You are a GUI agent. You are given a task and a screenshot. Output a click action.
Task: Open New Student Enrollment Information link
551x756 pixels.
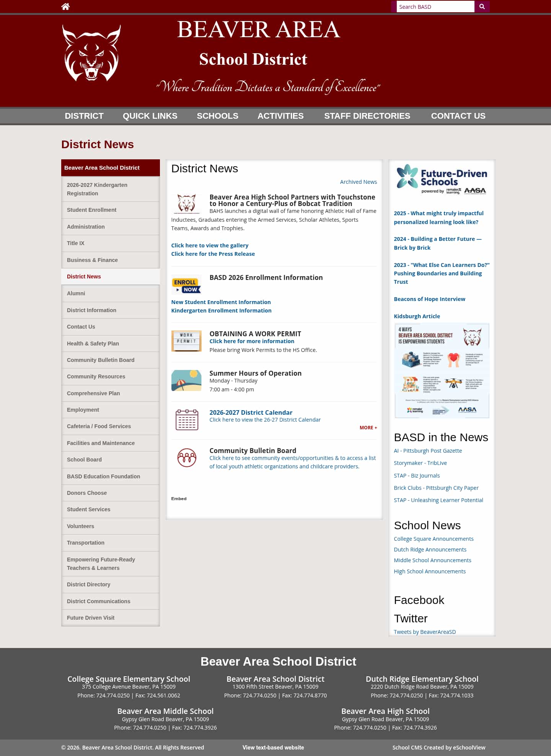(x=221, y=302)
